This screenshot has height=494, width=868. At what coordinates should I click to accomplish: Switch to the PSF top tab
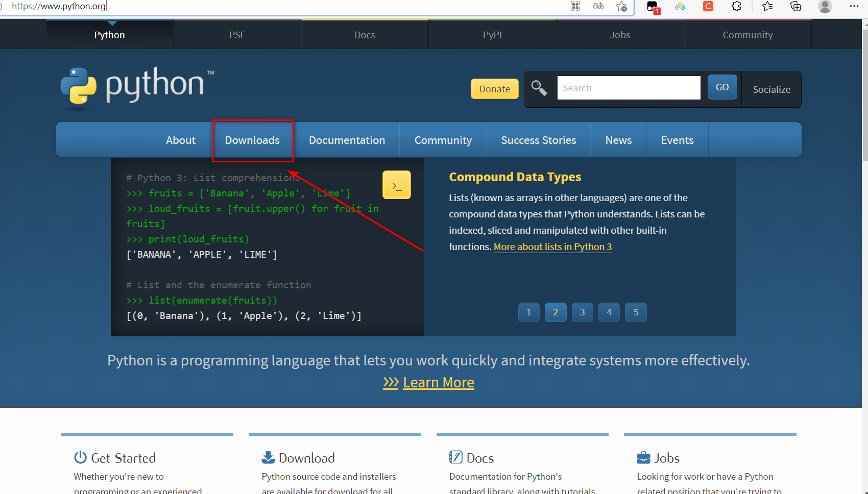tap(237, 35)
